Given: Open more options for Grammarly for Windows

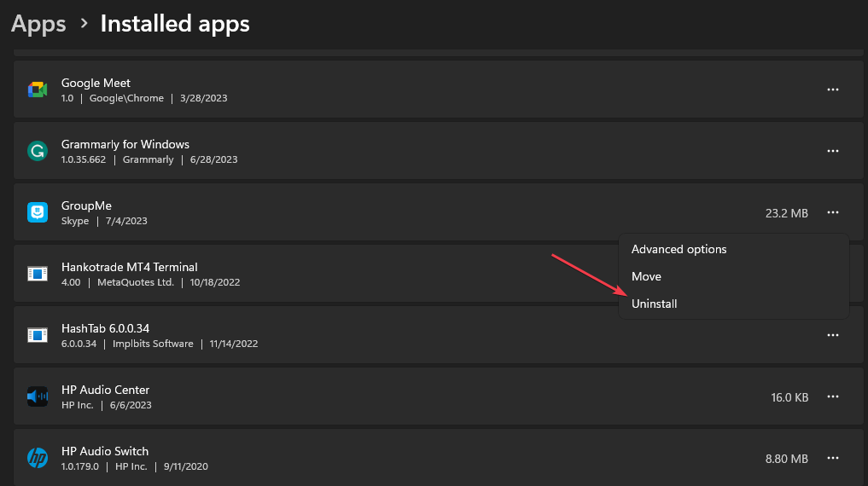Looking at the screenshot, I should click(x=833, y=151).
